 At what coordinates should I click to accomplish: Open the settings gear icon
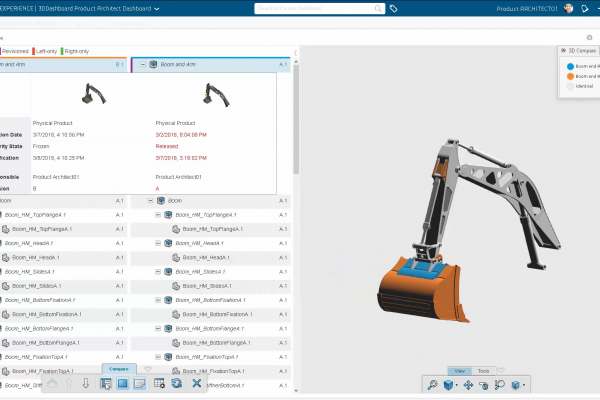[589, 38]
